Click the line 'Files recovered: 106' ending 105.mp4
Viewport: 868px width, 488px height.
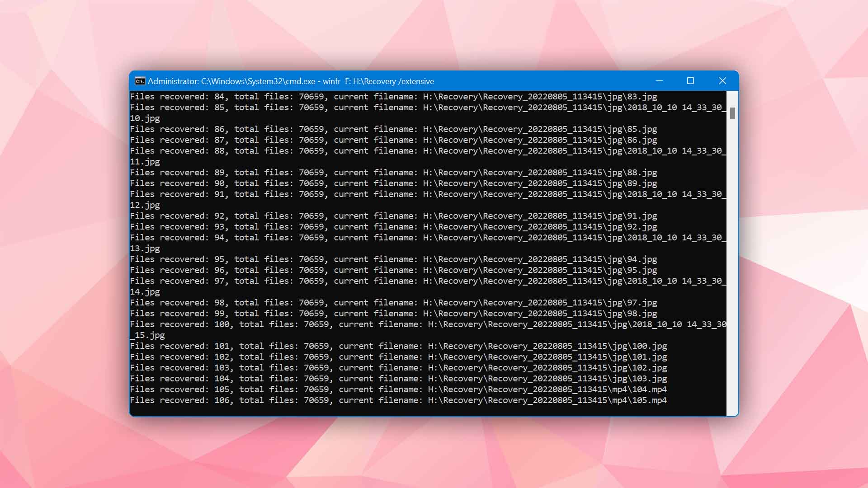pos(398,400)
